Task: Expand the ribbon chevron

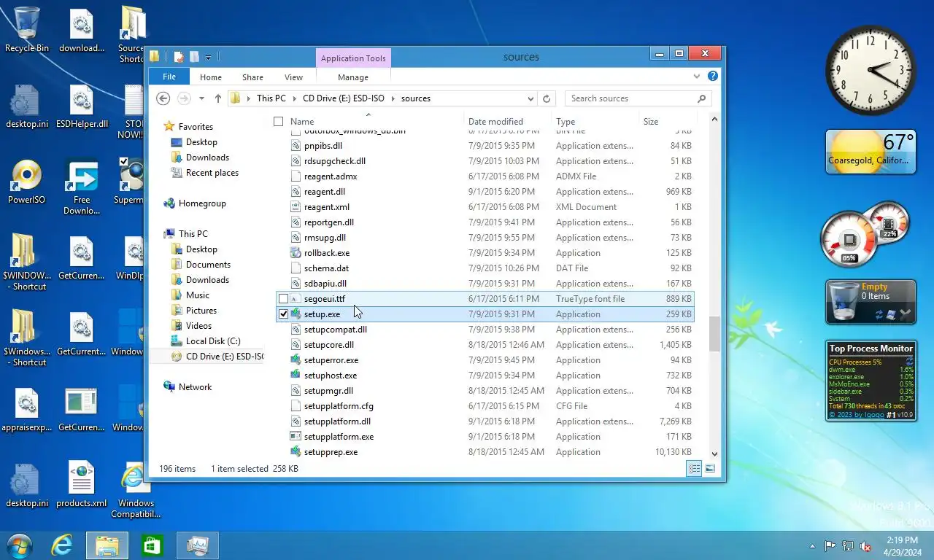Action: tap(697, 77)
